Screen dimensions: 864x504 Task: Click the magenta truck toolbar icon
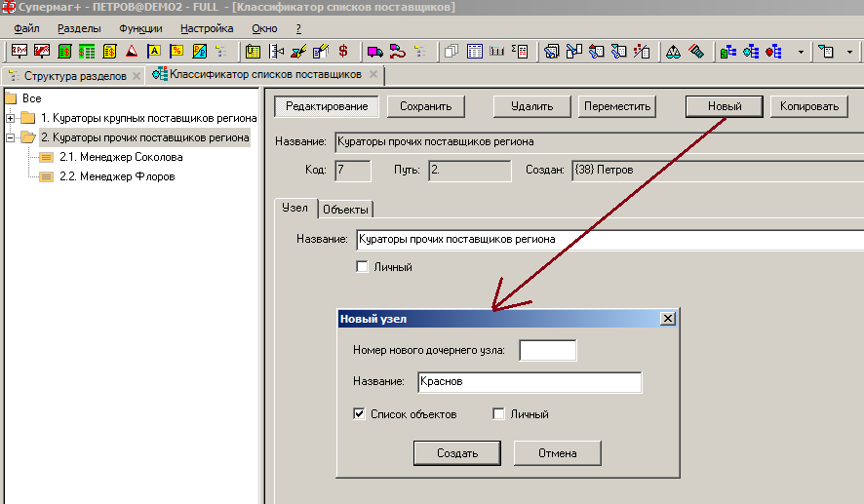coord(375,52)
